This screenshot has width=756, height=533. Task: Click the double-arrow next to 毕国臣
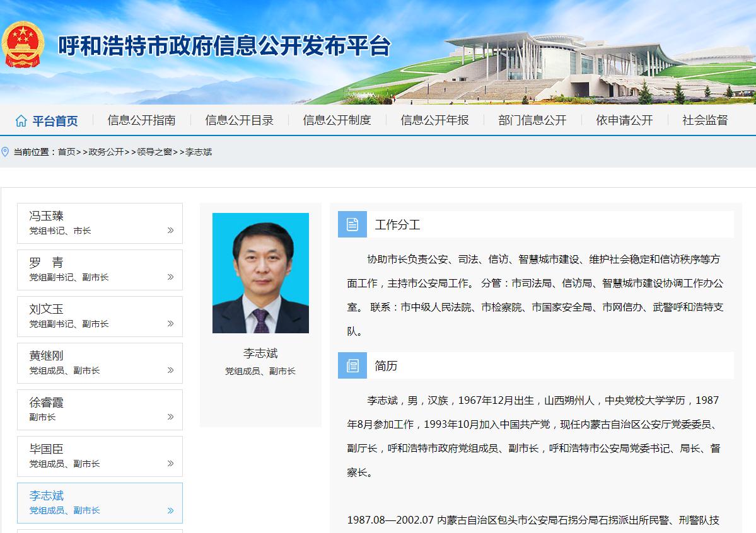[x=170, y=464]
